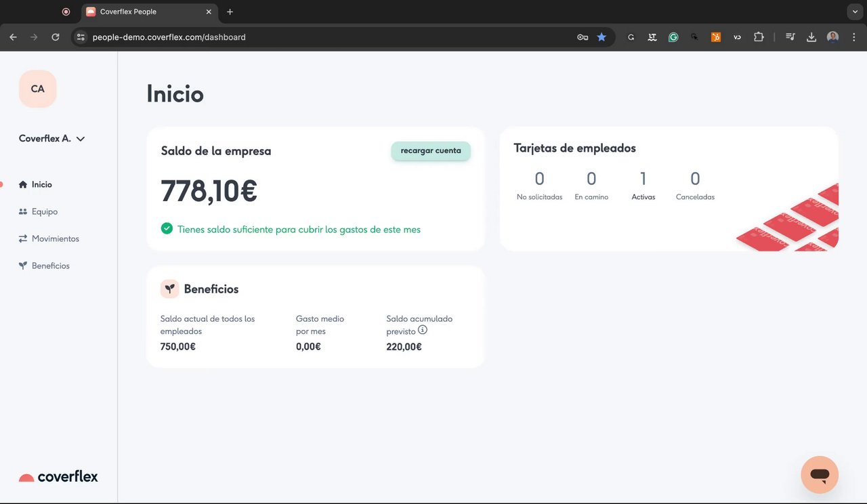Click the Movimientos transfer arrows icon

click(23, 238)
